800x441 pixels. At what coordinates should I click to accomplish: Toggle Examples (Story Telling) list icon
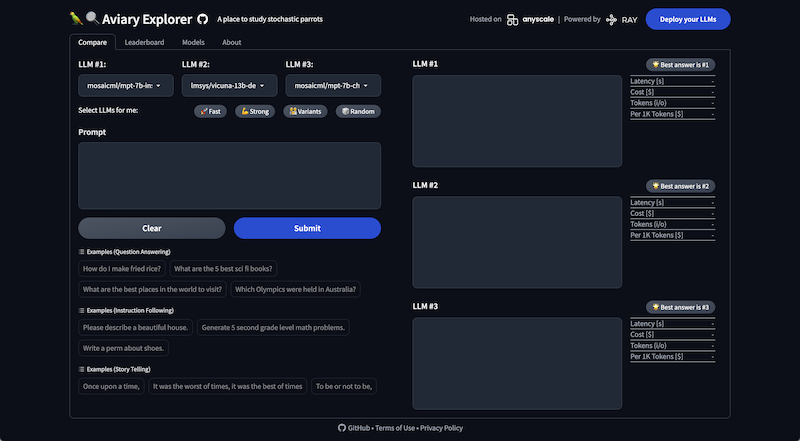[82, 369]
